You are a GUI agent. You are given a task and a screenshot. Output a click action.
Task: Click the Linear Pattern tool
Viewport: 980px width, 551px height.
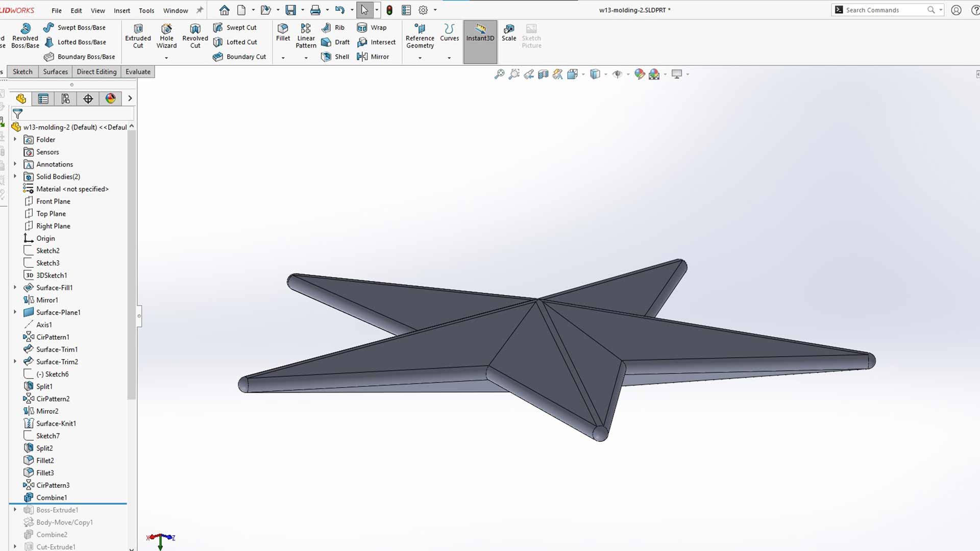coord(306,36)
